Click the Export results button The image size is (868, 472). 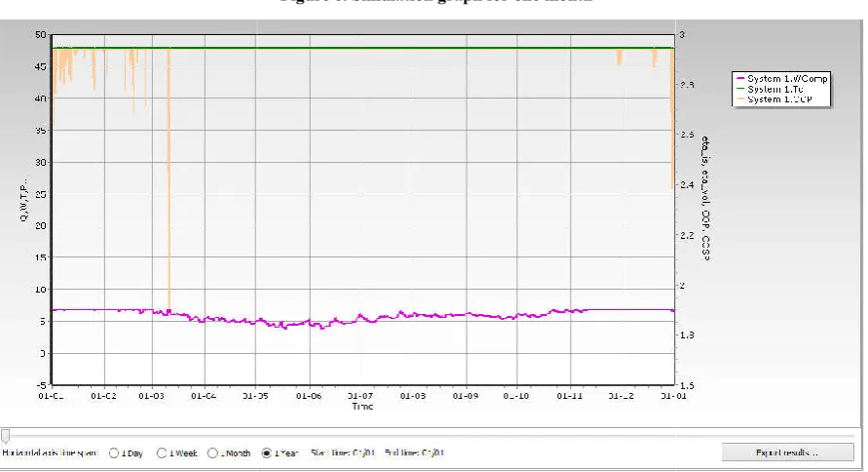pos(787,452)
